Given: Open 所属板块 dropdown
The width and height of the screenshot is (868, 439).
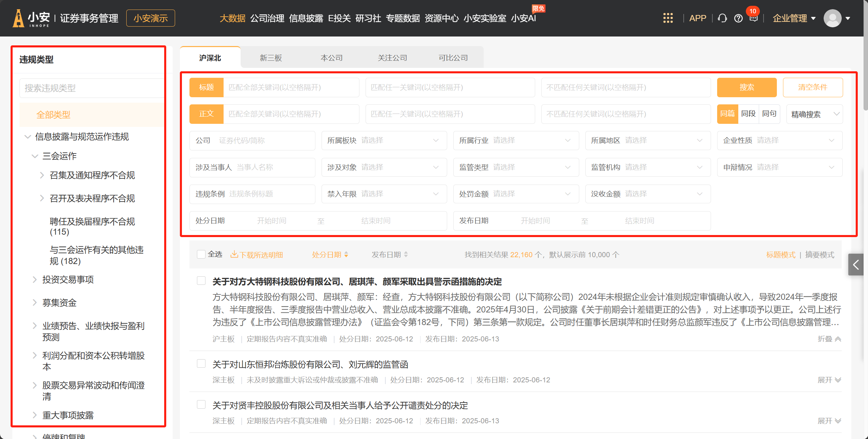Looking at the screenshot, I should pyautogui.click(x=384, y=141).
